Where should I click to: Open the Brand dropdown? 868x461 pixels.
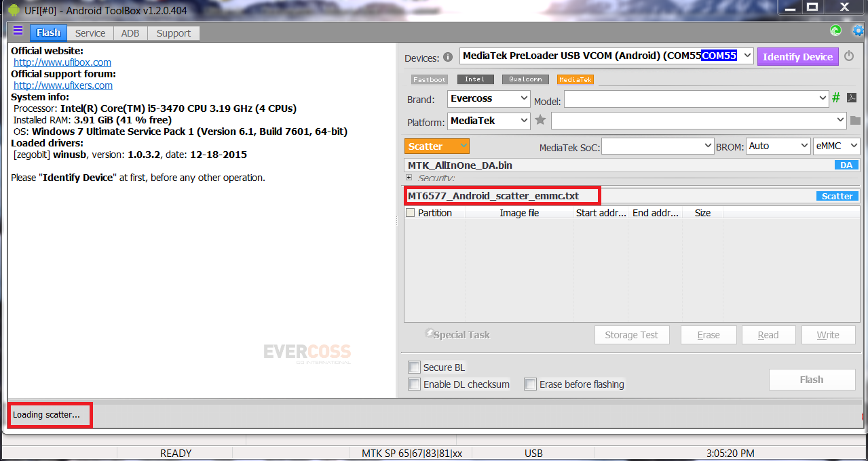[x=523, y=98]
